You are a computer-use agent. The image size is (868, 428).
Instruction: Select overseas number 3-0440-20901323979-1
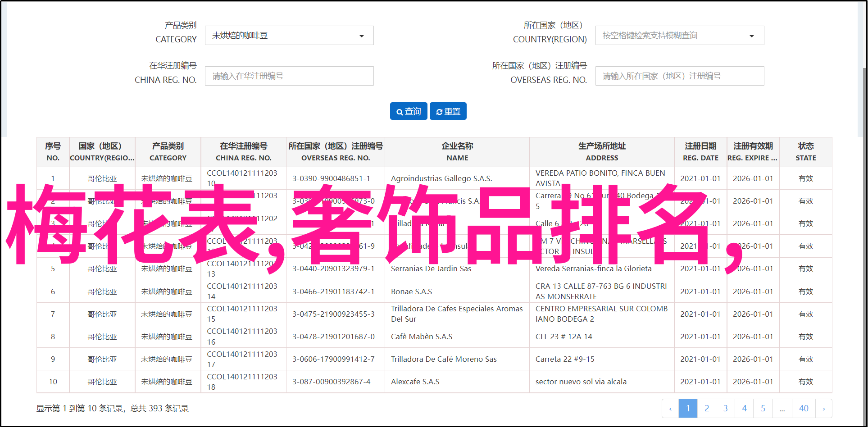tap(333, 269)
